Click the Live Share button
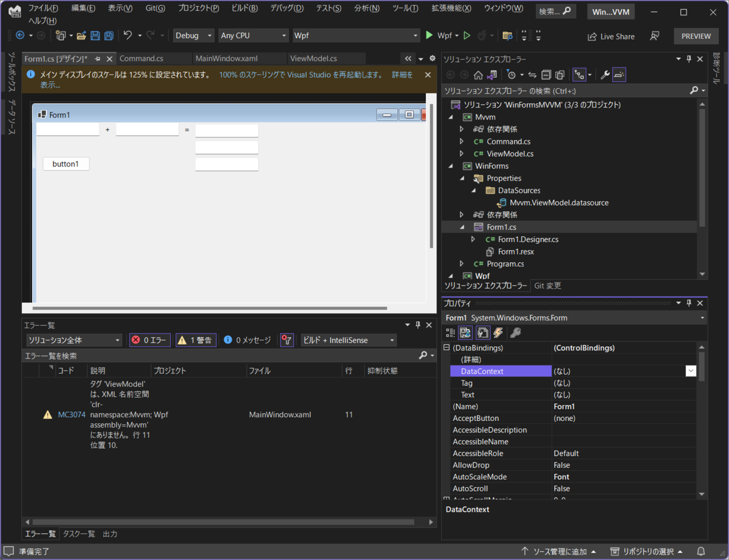 pyautogui.click(x=611, y=36)
